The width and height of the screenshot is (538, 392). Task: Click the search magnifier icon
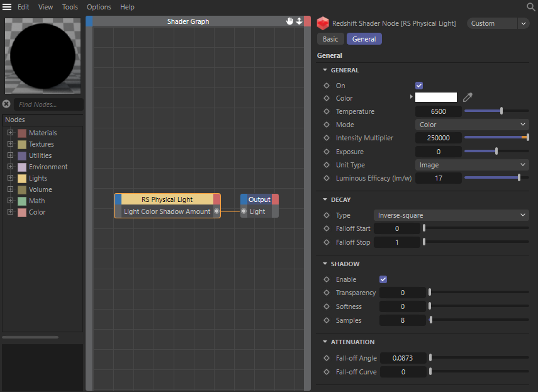click(x=530, y=7)
